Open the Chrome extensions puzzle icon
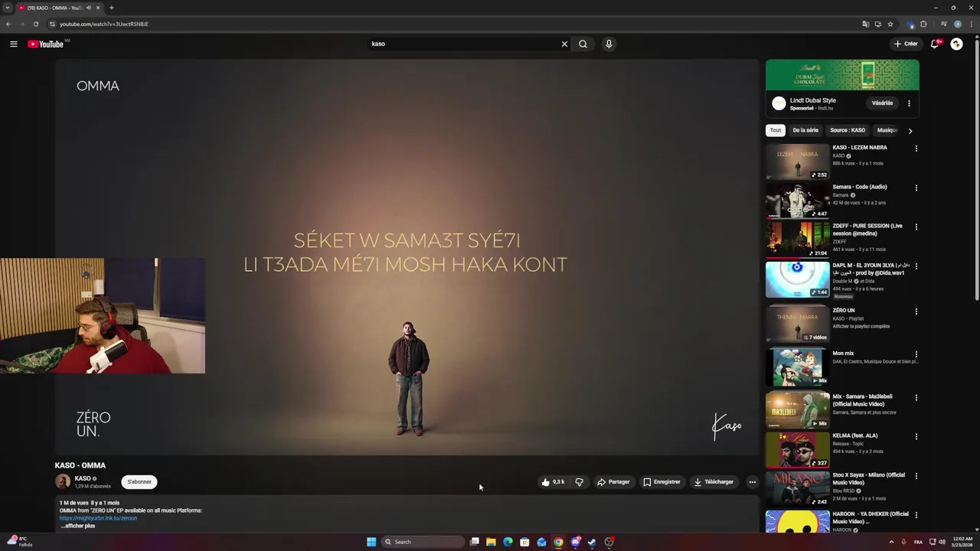This screenshot has height=551, width=980. pos(924,24)
